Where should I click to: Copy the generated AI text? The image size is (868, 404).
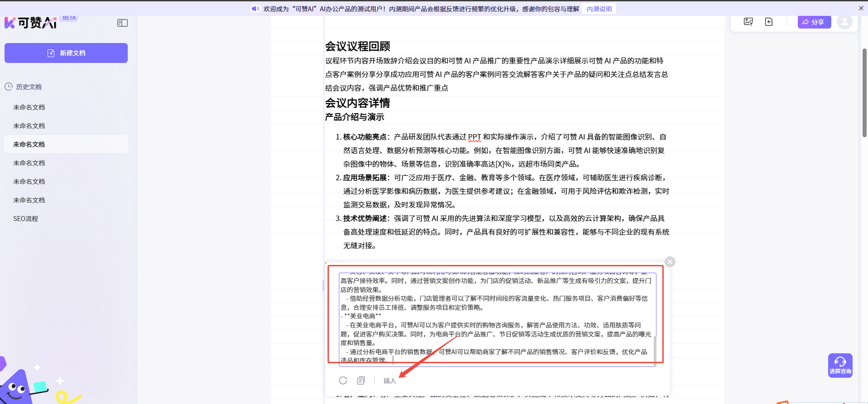pyautogui.click(x=361, y=380)
